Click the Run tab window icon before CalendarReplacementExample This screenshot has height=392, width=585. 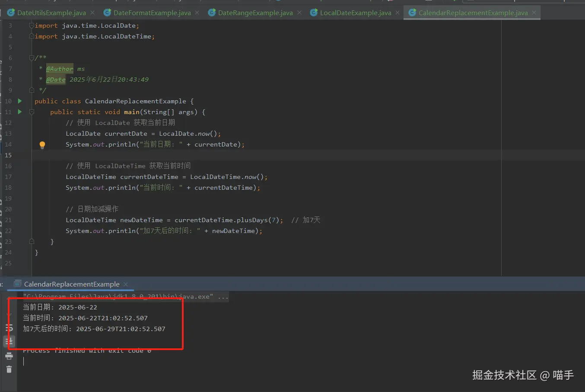[18, 284]
